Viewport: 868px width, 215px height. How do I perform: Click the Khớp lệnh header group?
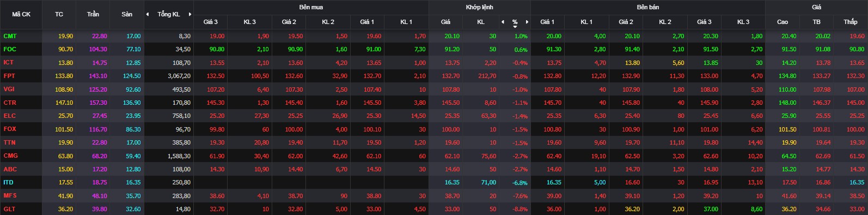tap(479, 7)
